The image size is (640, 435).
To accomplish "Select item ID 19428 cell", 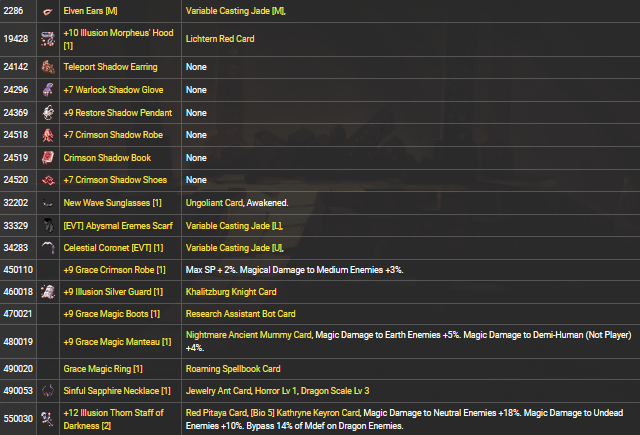I will [18, 39].
